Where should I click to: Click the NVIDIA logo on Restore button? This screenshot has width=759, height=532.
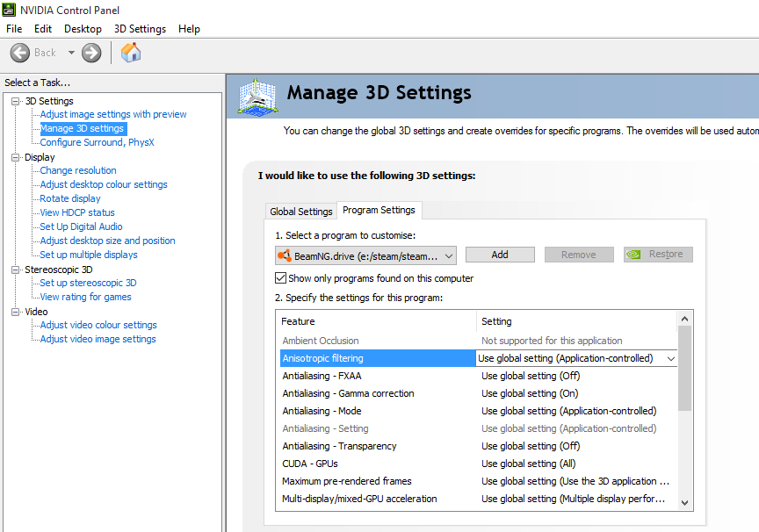click(x=633, y=255)
